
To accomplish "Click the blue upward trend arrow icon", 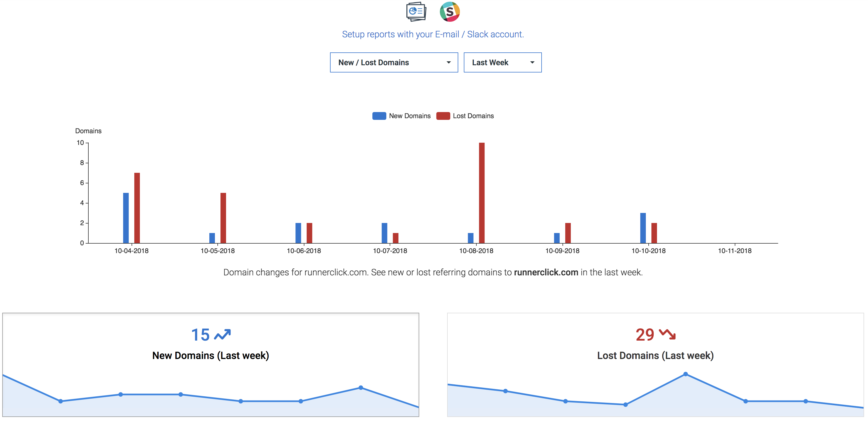I will pos(222,334).
